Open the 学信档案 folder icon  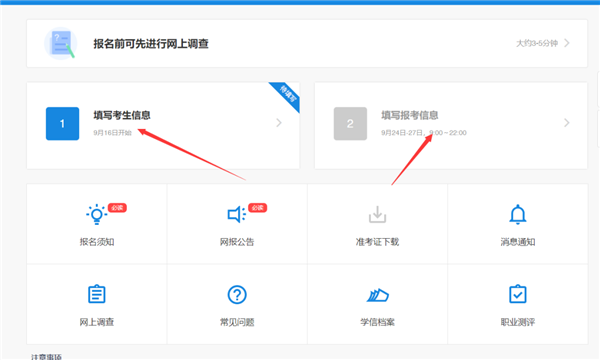[x=378, y=295]
